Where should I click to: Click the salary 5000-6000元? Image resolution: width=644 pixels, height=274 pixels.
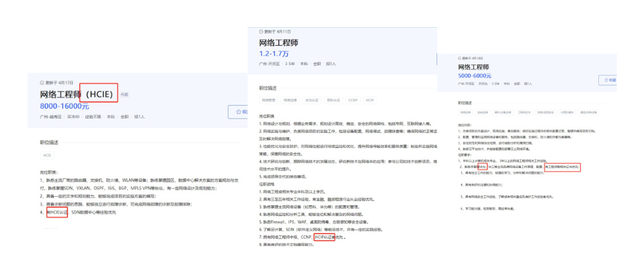pyautogui.click(x=475, y=76)
